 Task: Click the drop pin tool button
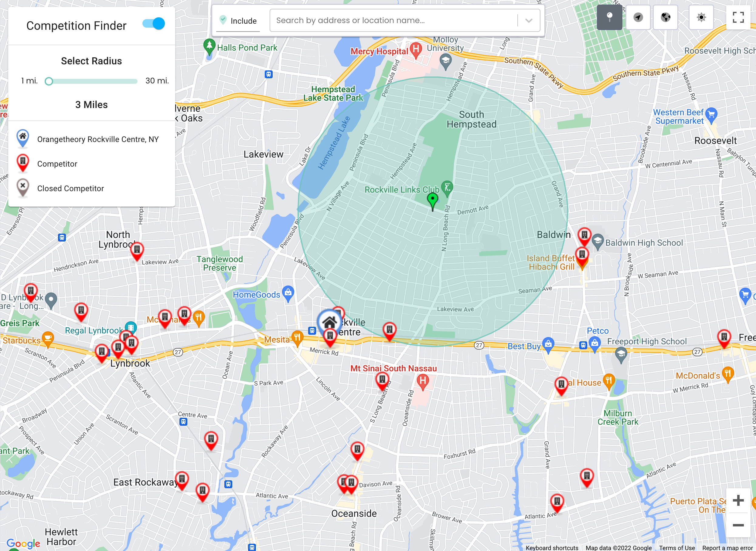point(609,17)
